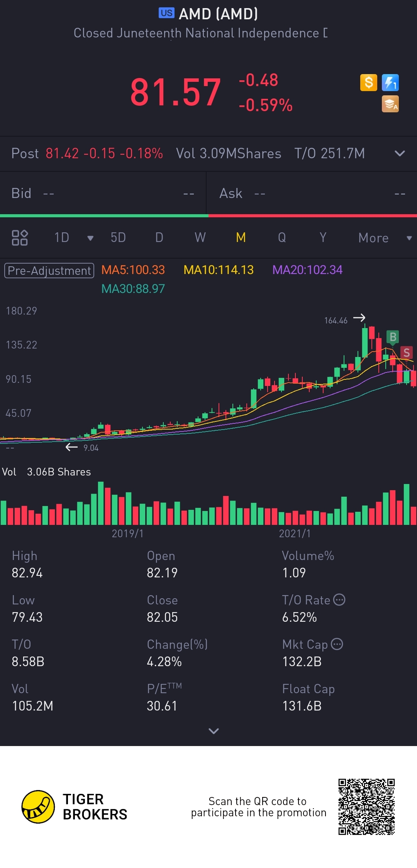
Task: Tap the T/O 251.7M post-market turnover
Action: 329,154
